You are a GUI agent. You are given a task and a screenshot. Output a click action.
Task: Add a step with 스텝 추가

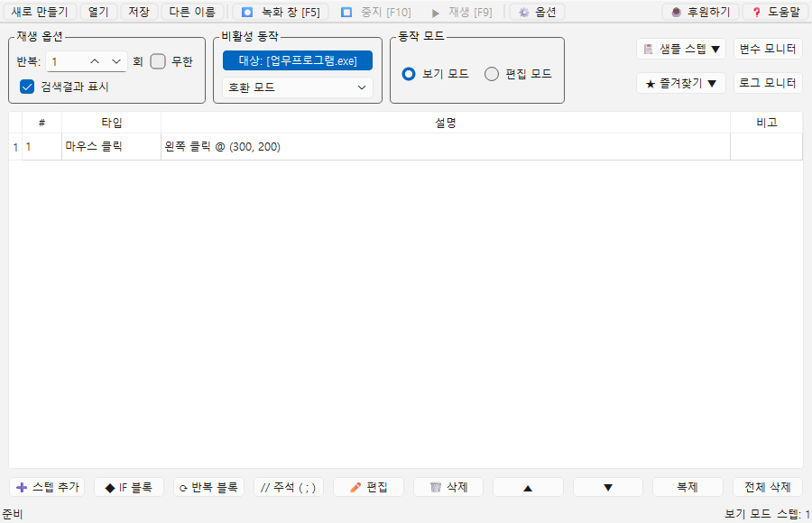(x=48, y=487)
